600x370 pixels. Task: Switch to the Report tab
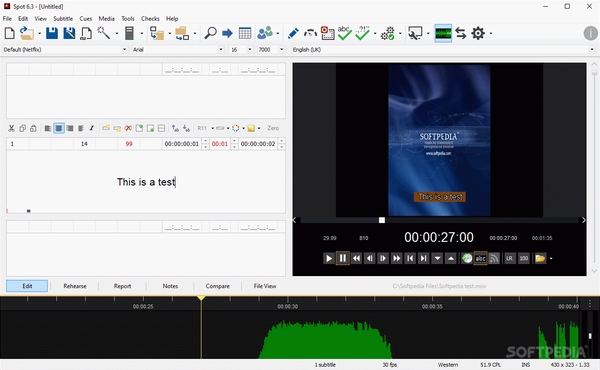click(122, 286)
